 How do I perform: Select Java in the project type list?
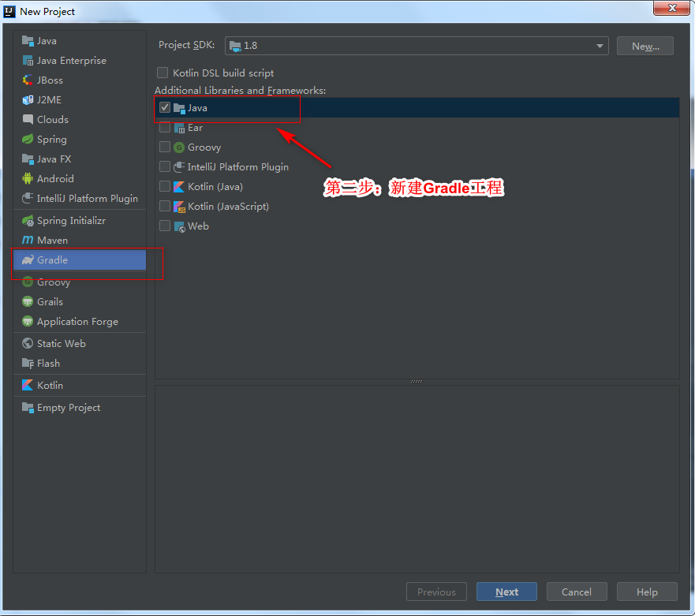pos(80,41)
